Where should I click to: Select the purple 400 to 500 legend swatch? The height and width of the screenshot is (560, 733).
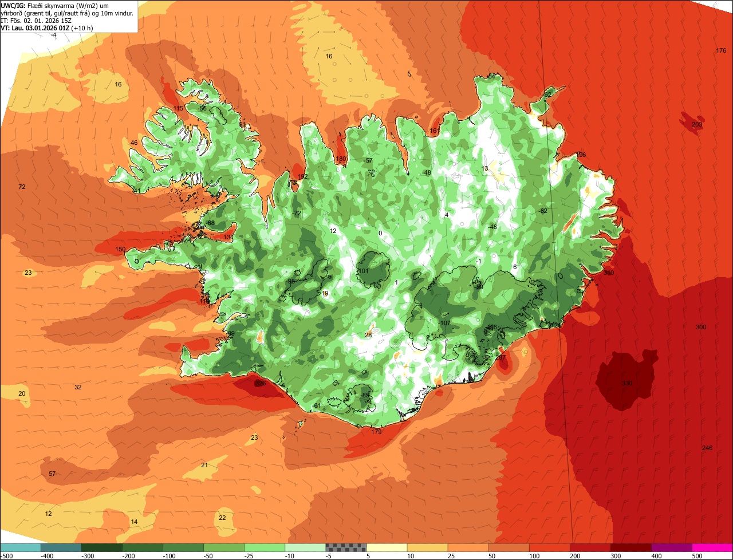pyautogui.click(x=672, y=547)
